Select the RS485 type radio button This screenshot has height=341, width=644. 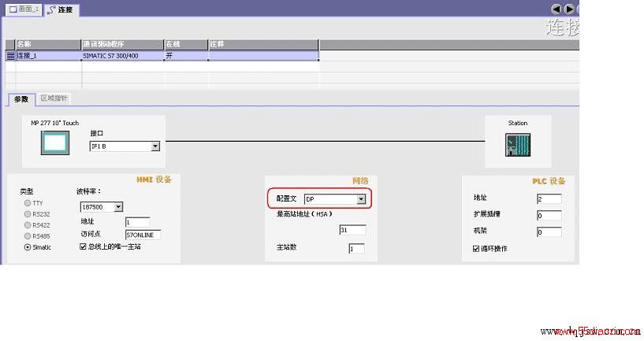[28, 236]
